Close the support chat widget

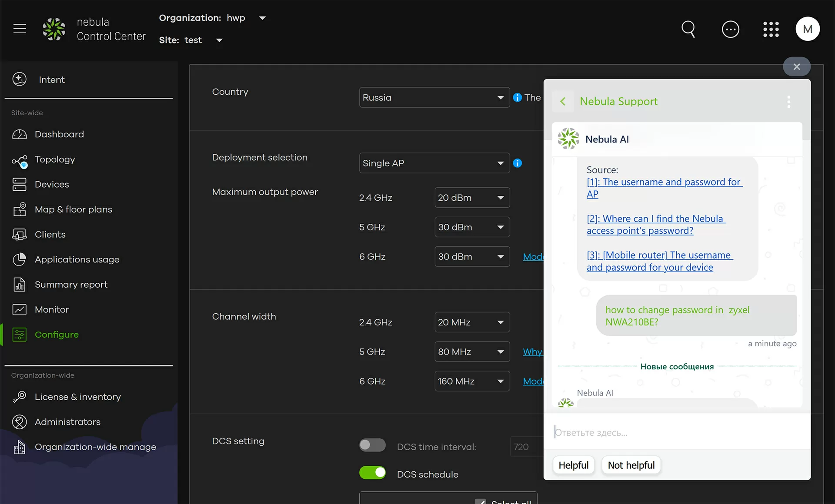point(797,66)
